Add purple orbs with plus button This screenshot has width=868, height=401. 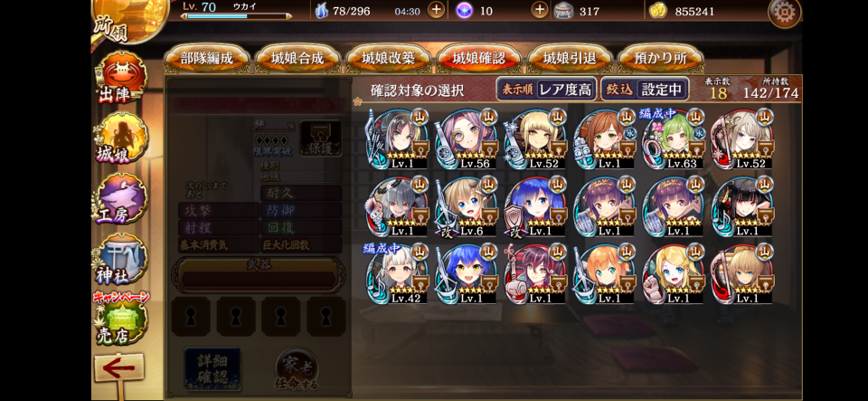[x=539, y=11]
